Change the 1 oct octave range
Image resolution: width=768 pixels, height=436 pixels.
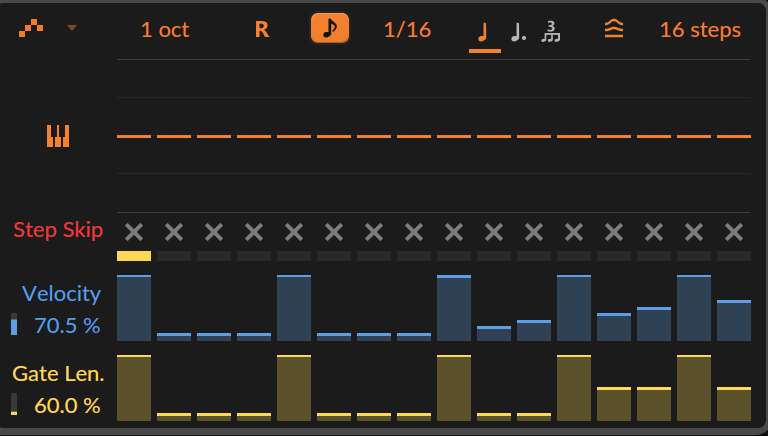coord(165,30)
